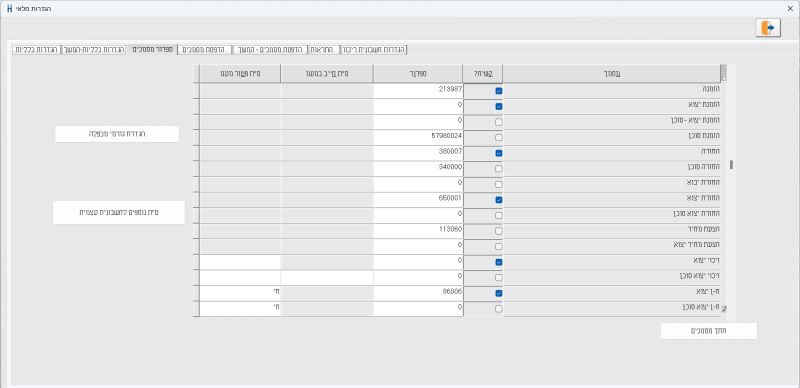Image resolution: width=800 pixels, height=388 pixels.
Task: Click the ספרור column header
Action: pyautogui.click(x=418, y=74)
